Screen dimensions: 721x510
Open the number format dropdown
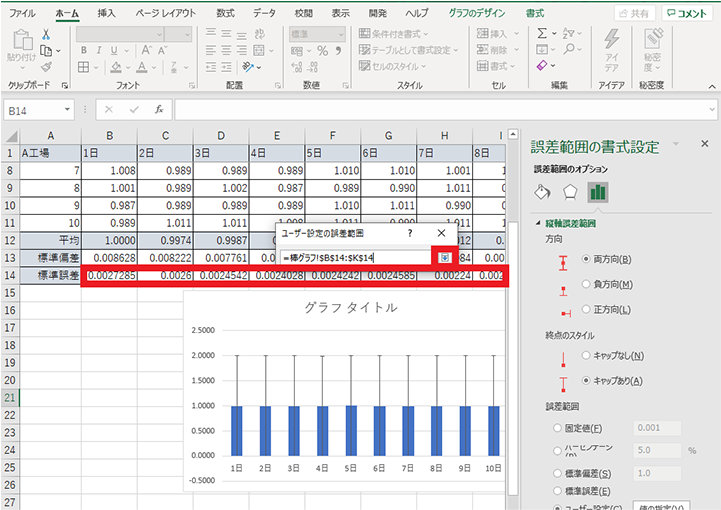click(341, 34)
